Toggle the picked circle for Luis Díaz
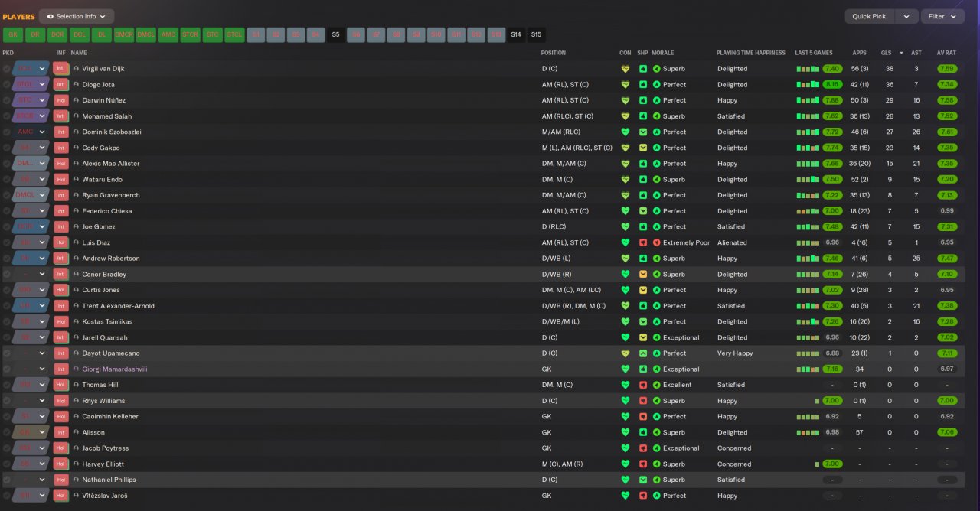The width and height of the screenshot is (980, 511). pos(7,242)
